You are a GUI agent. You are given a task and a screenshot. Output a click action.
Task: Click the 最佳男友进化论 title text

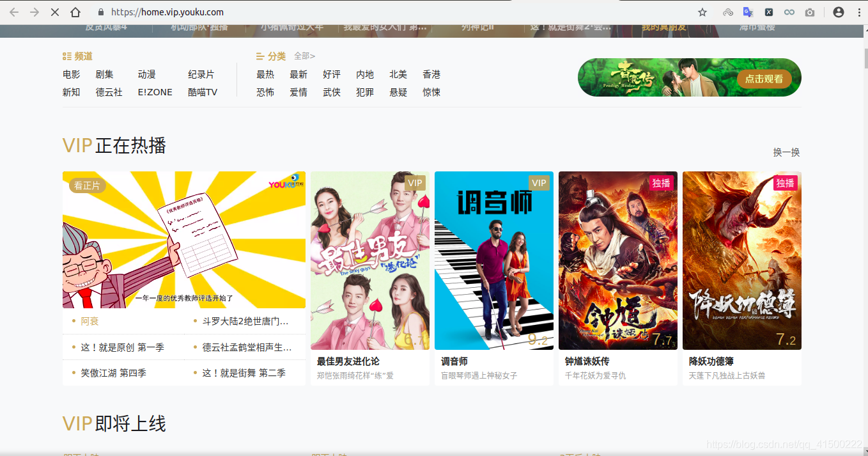pos(348,361)
